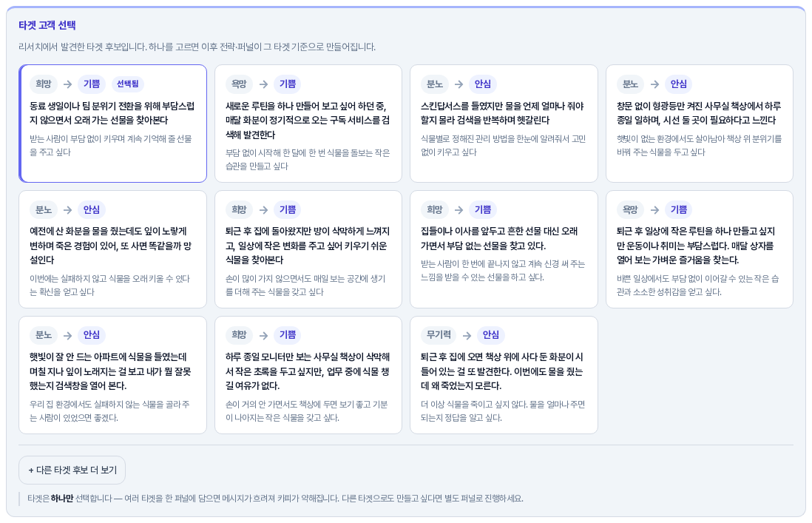The height and width of the screenshot is (523, 812).
Task: Click the 욕망 tag in the 새로운 루틴 card
Action: pos(239,84)
